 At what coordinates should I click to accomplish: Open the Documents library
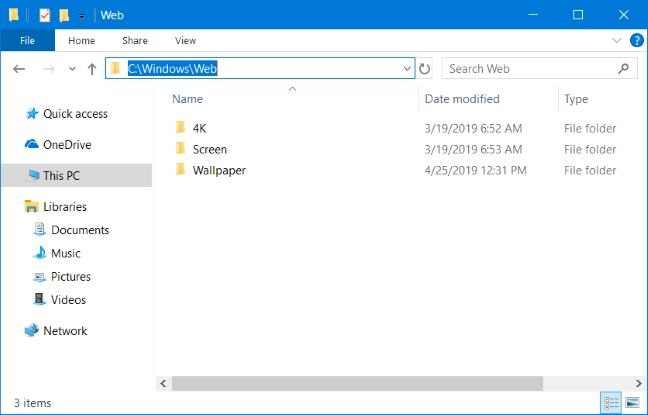(x=80, y=230)
